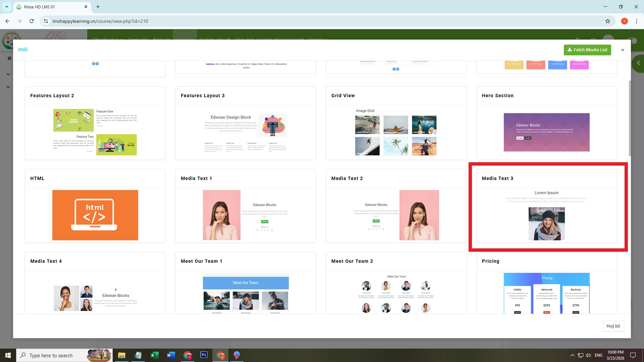Image resolution: width=644 pixels, height=362 pixels.
Task: Open the tab search dropdown arrow
Action: tap(6, 7)
